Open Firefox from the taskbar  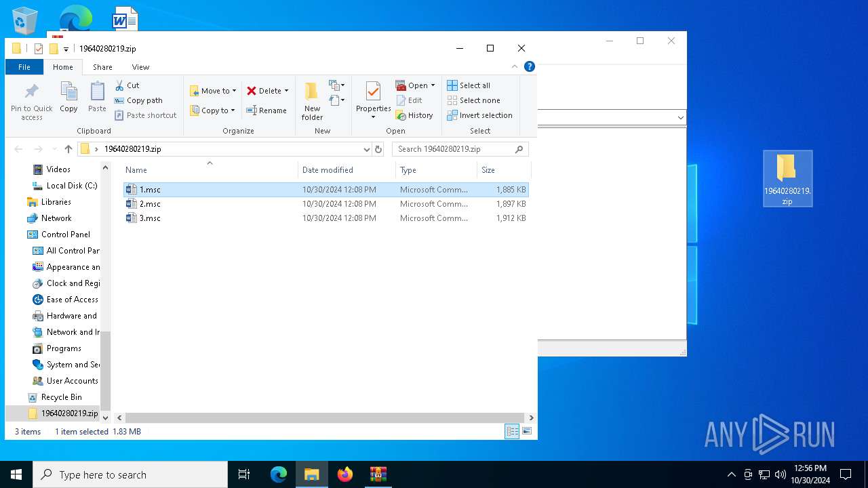(x=345, y=474)
